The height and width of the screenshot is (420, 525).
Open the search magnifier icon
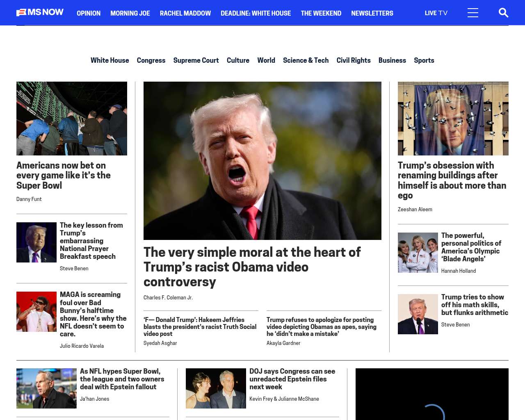[503, 13]
